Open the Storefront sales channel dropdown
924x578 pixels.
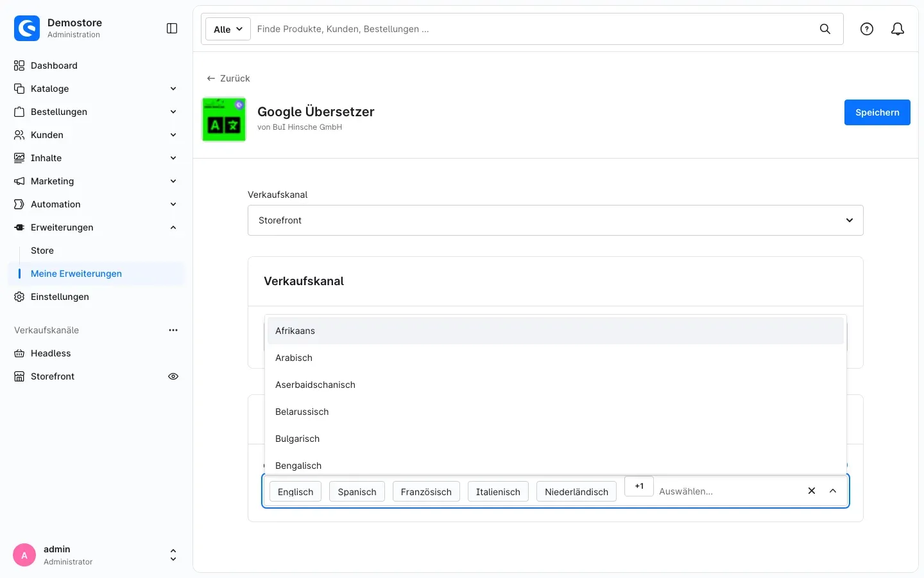coord(556,220)
